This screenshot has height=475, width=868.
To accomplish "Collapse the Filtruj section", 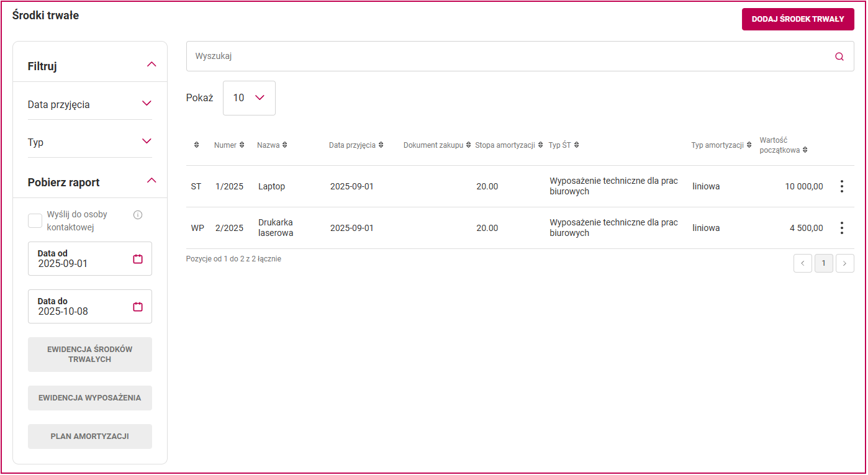I will pyautogui.click(x=151, y=65).
